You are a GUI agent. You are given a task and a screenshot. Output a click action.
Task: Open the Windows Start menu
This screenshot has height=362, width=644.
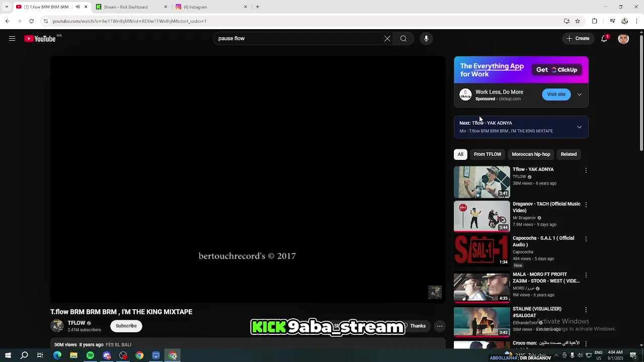point(8,355)
